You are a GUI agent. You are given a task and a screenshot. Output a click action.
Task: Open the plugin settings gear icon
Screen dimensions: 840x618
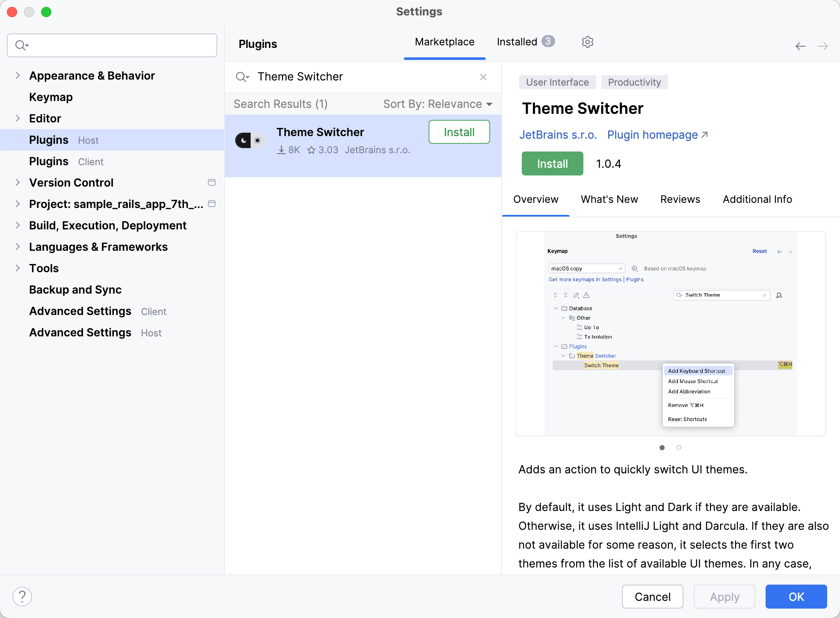coord(588,42)
